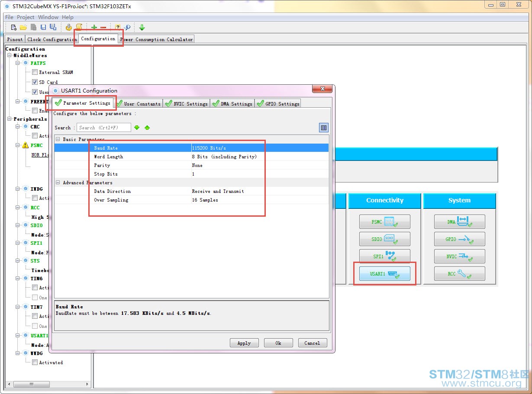Click the New Project toolbar icon
Screen dimensions: 532x394
click(14, 27)
